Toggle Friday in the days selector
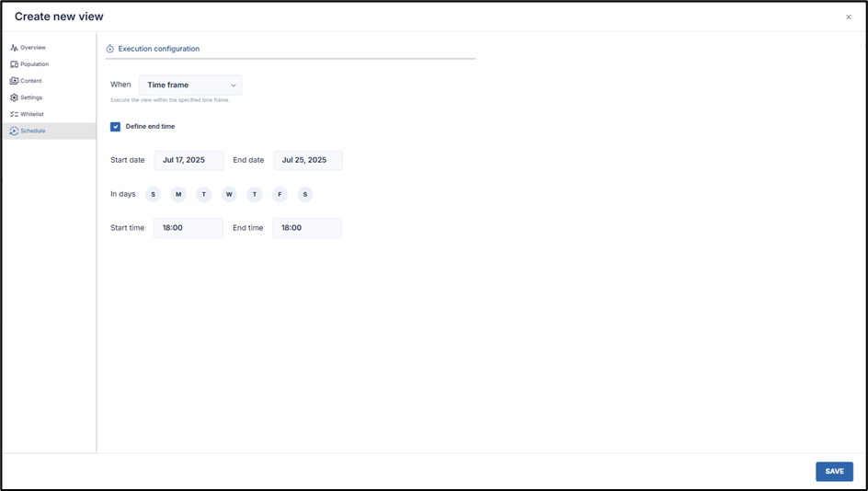 [x=280, y=194]
